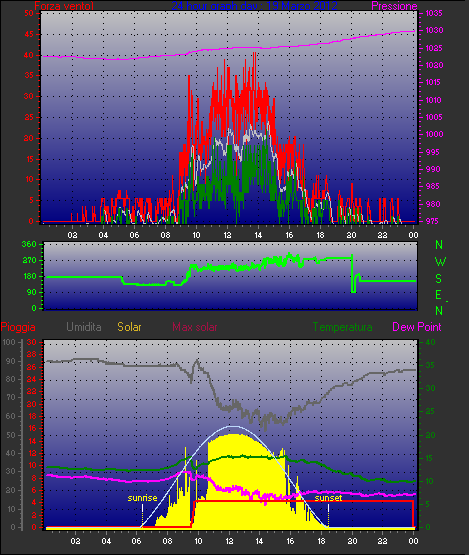Click the 12 hour tick on wind graph
469x555 pixels.
pos(227,235)
